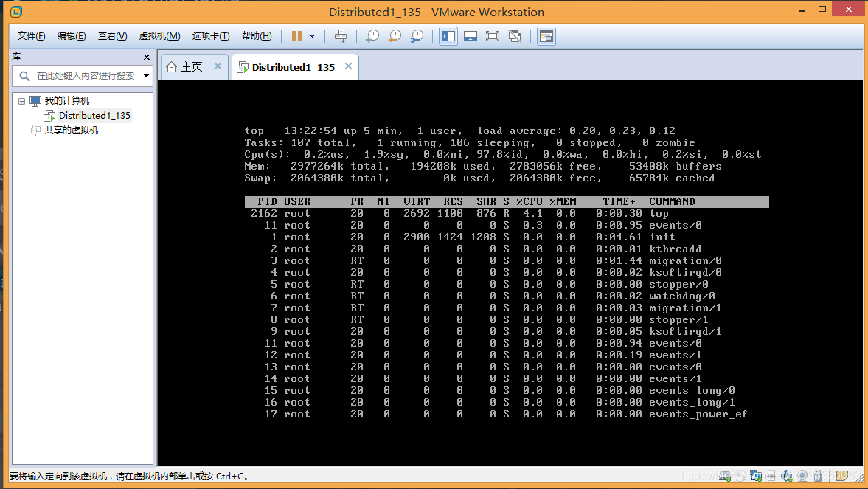Click the webcam device status icon
868x489 pixels.
pos(802,476)
